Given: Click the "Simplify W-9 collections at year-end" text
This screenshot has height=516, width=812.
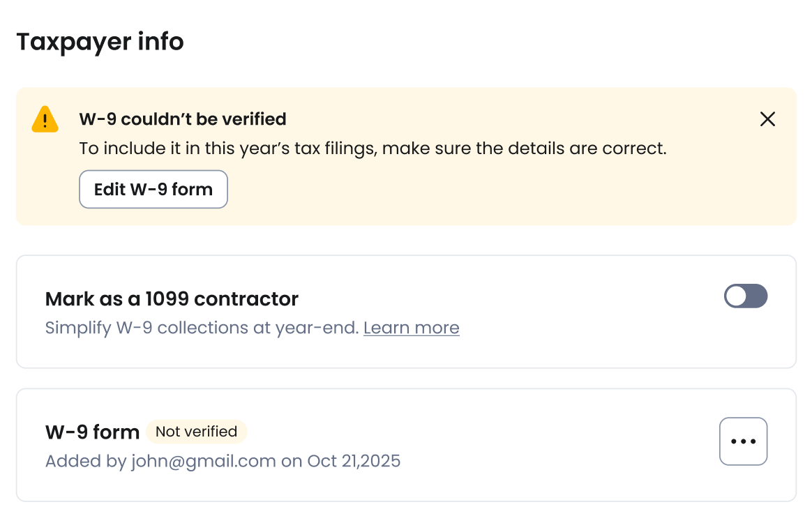Looking at the screenshot, I should pyautogui.click(x=202, y=328).
